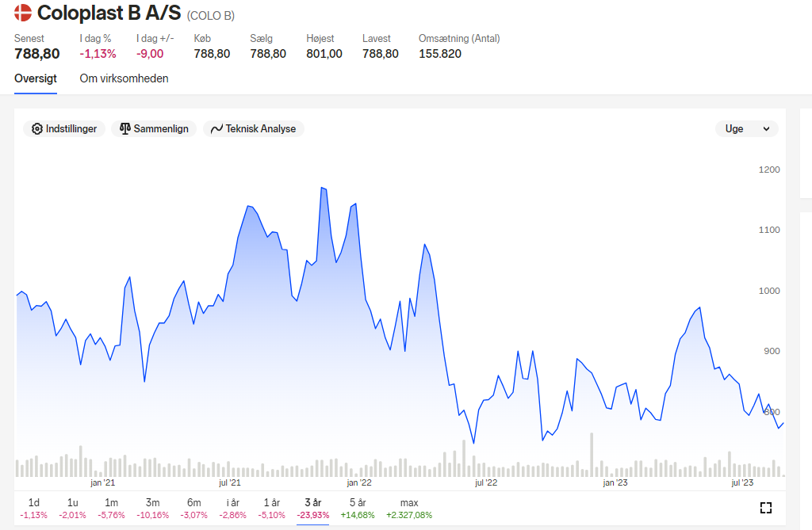The image size is (812, 530).
Task: Click the Omsætning value 155.820
Action: (440, 54)
